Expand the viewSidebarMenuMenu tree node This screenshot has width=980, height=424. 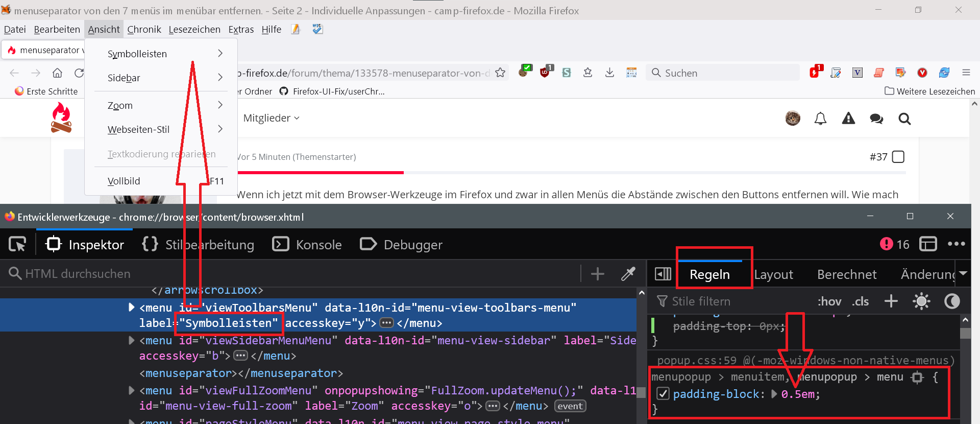click(131, 340)
